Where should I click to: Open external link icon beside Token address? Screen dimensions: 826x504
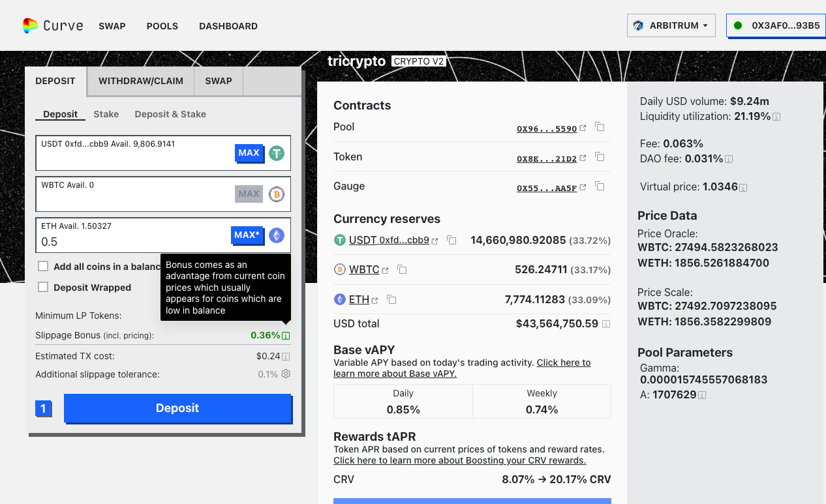click(x=583, y=158)
